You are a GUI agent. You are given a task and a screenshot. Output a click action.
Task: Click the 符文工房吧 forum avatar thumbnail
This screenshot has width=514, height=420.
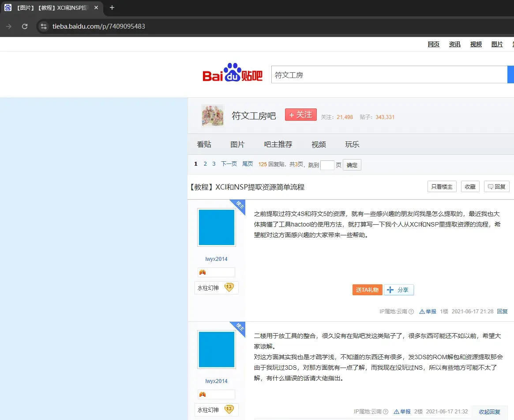(x=213, y=115)
